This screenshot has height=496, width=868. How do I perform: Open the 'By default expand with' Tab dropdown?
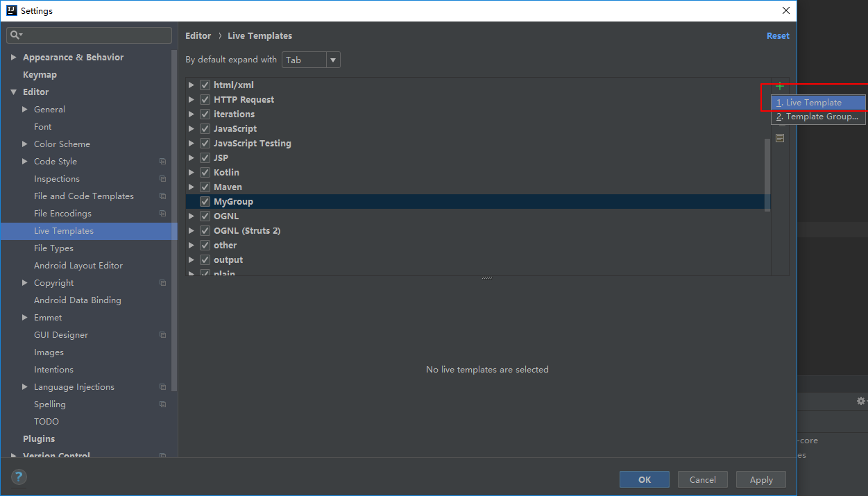(311, 60)
